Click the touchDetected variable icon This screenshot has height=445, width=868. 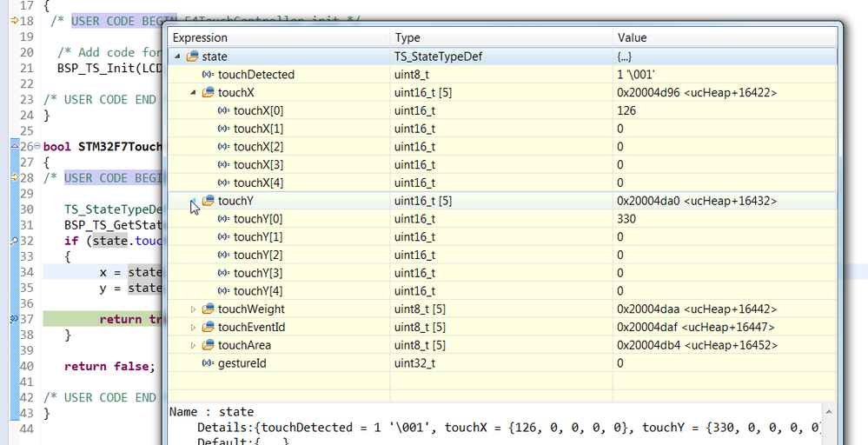pyautogui.click(x=209, y=75)
